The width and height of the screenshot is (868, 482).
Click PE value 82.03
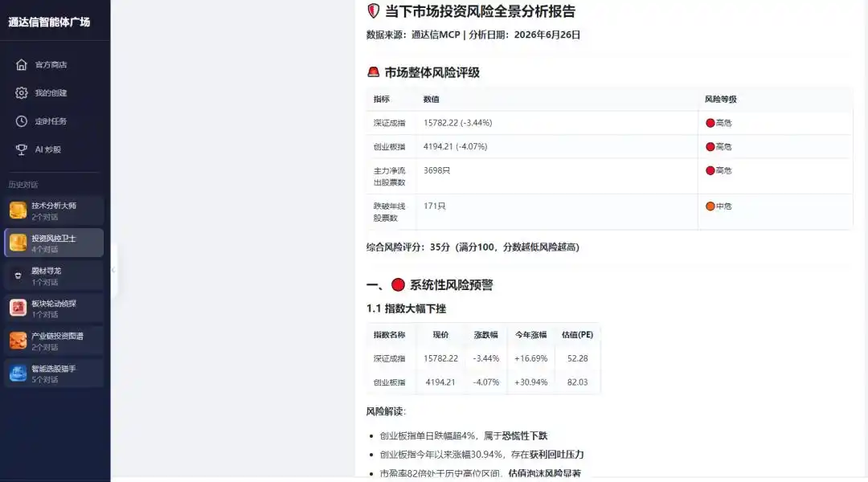pyautogui.click(x=577, y=382)
